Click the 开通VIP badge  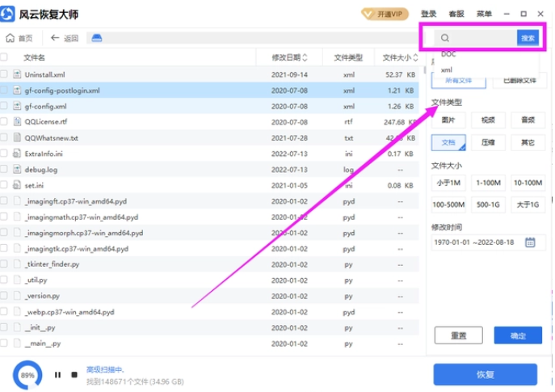[381, 14]
